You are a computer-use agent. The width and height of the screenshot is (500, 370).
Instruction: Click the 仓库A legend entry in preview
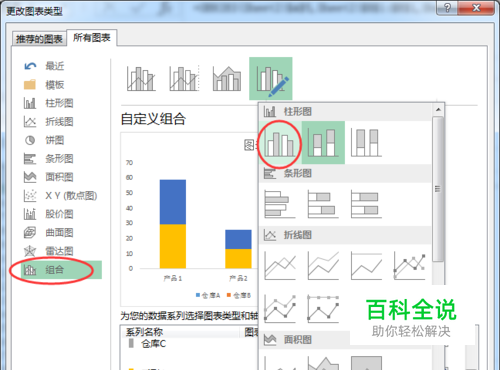click(208, 295)
